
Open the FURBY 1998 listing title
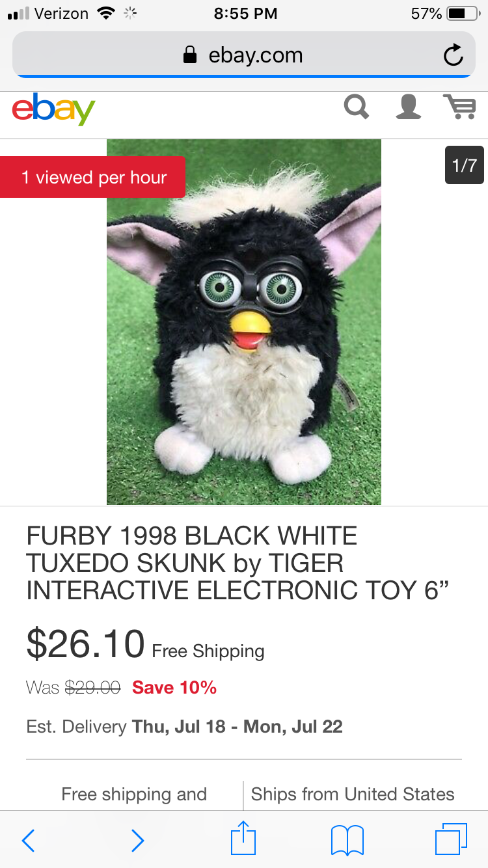[x=238, y=563]
